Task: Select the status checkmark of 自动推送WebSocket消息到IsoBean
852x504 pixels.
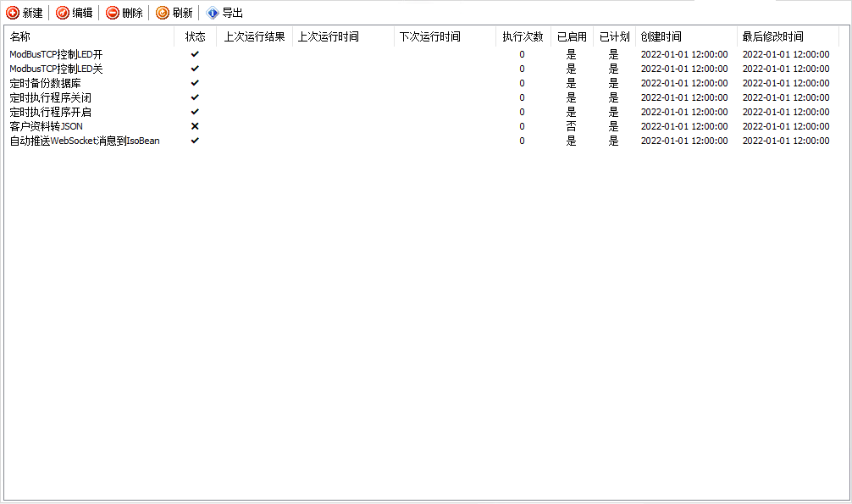Action: point(195,141)
